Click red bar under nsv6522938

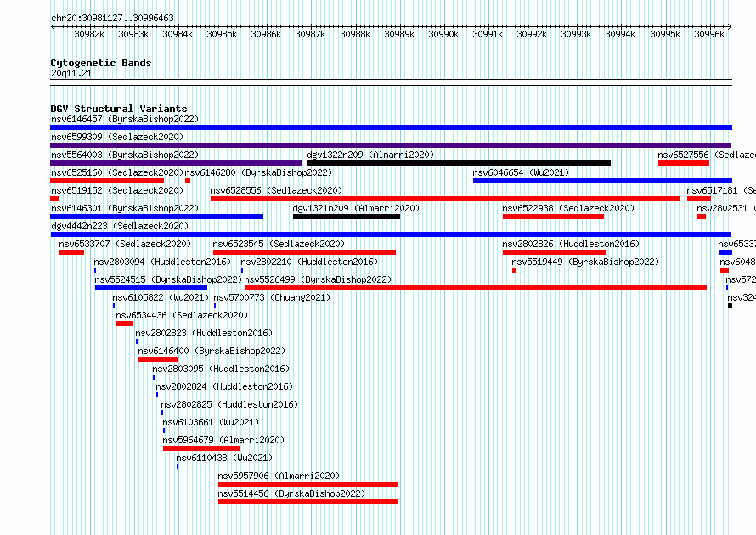(553, 217)
